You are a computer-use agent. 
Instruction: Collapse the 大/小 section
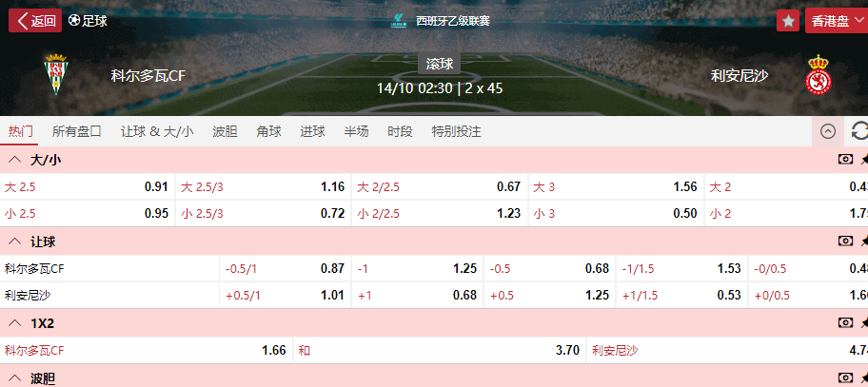coord(15,160)
